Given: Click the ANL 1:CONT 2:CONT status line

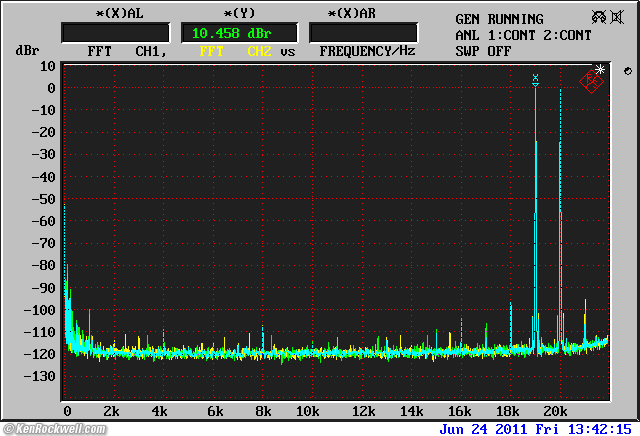Looking at the screenshot, I should pos(523,35).
